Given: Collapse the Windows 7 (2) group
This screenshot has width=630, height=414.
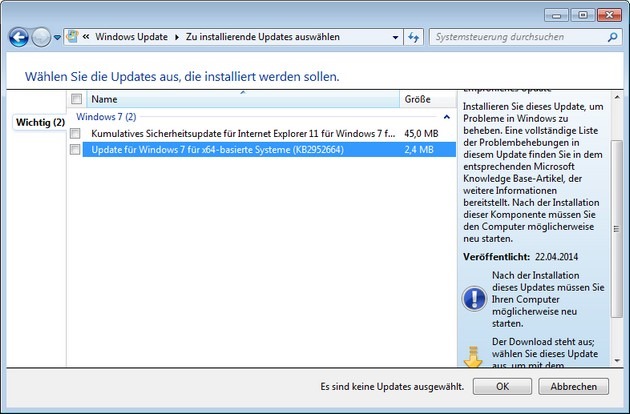Looking at the screenshot, I should click(446, 117).
